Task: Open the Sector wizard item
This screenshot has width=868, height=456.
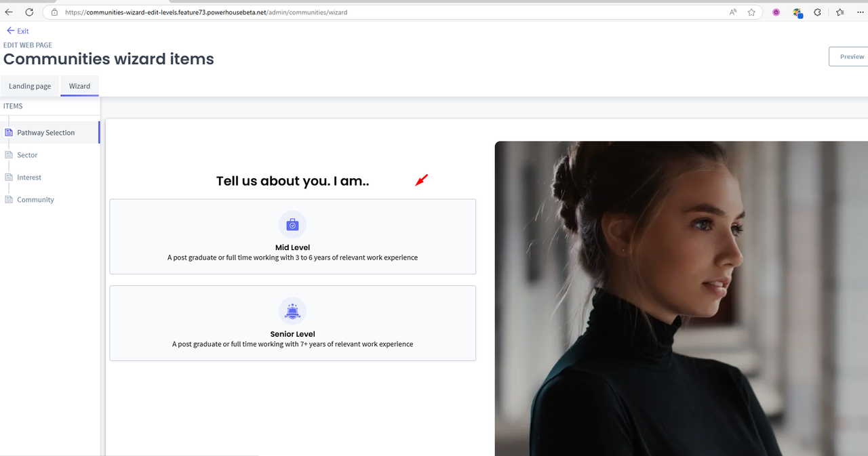Action: pyautogui.click(x=27, y=155)
